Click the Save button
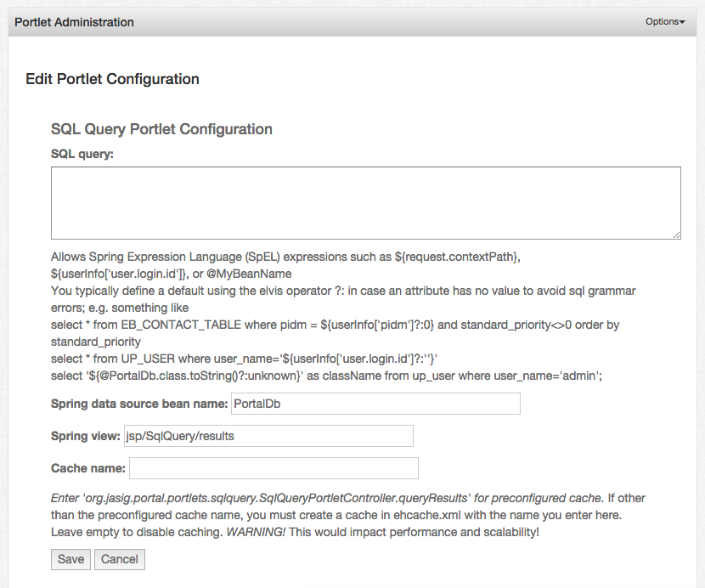This screenshot has height=588, width=705. (70, 559)
